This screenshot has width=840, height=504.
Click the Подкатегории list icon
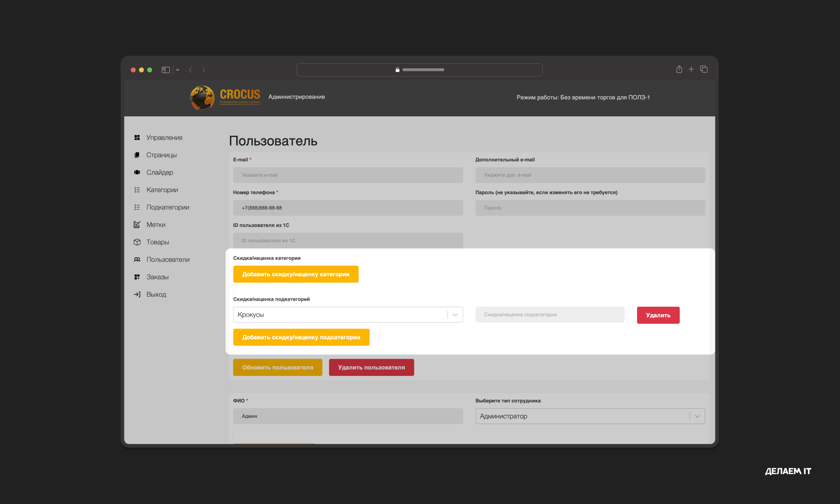tap(137, 207)
